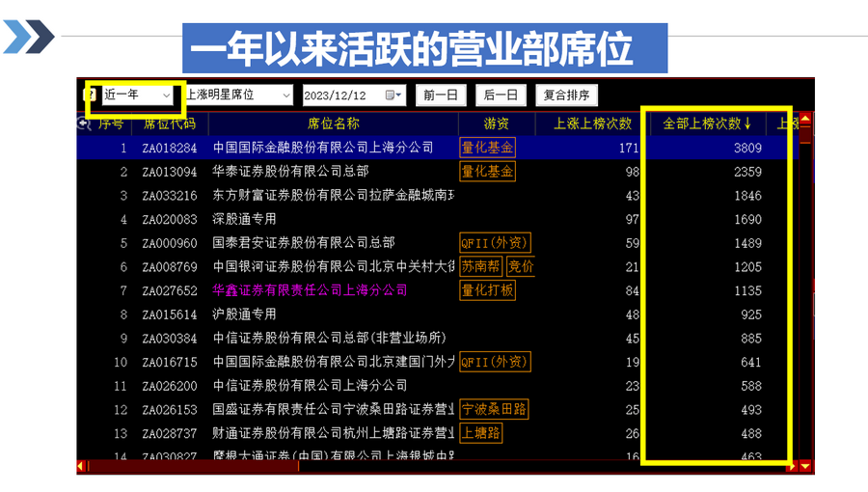Open the 上涨明星席位 dropdown

[x=238, y=96]
